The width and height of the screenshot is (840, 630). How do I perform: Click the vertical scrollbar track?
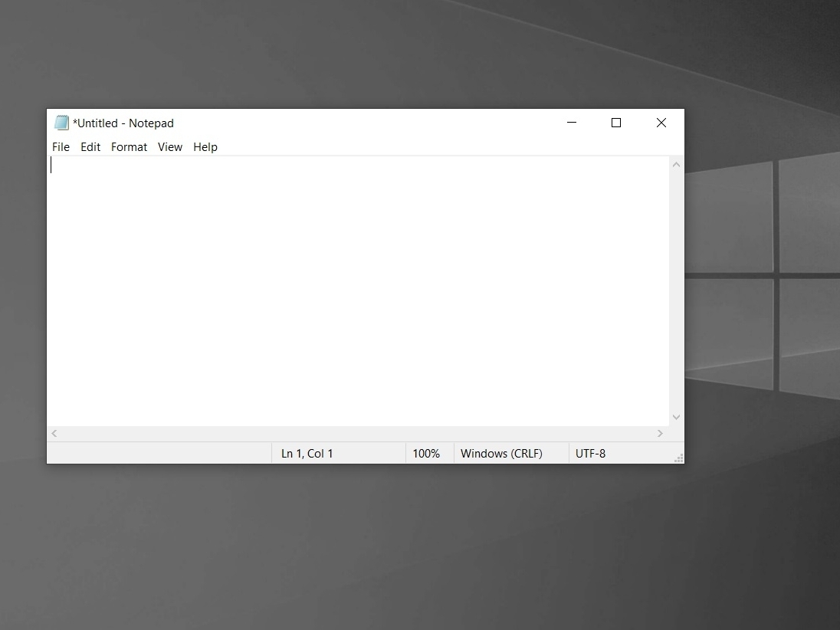(676, 291)
